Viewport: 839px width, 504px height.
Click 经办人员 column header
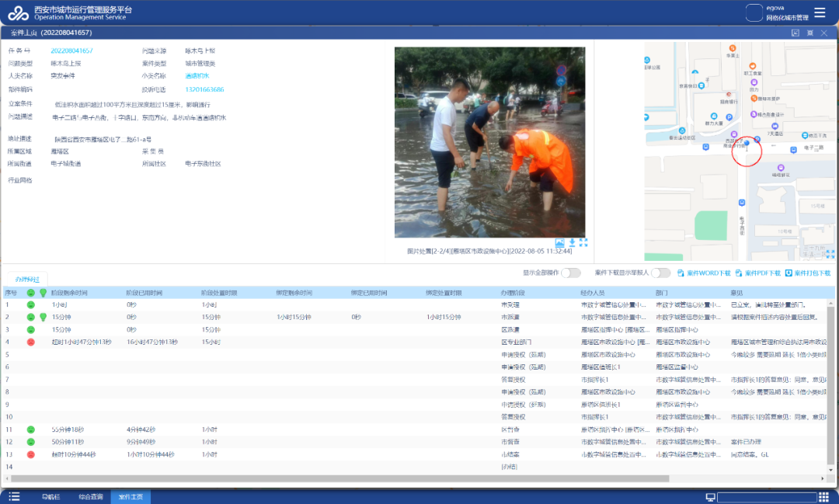592,293
